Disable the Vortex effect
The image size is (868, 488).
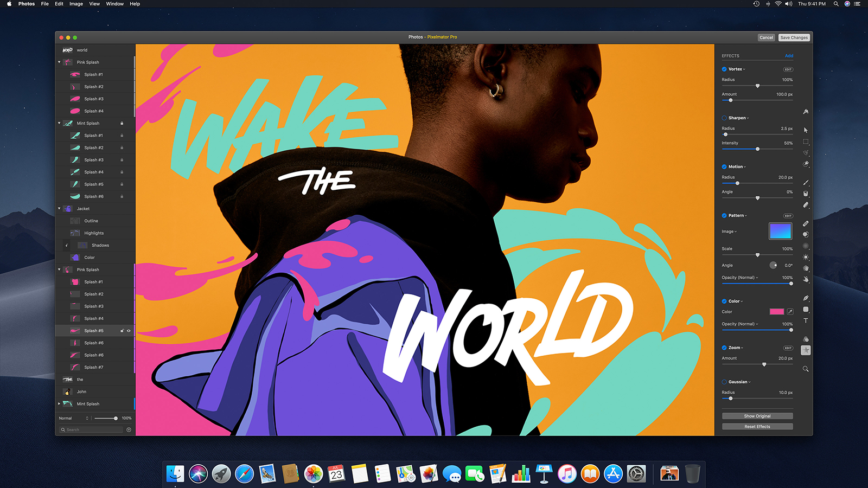click(x=724, y=69)
